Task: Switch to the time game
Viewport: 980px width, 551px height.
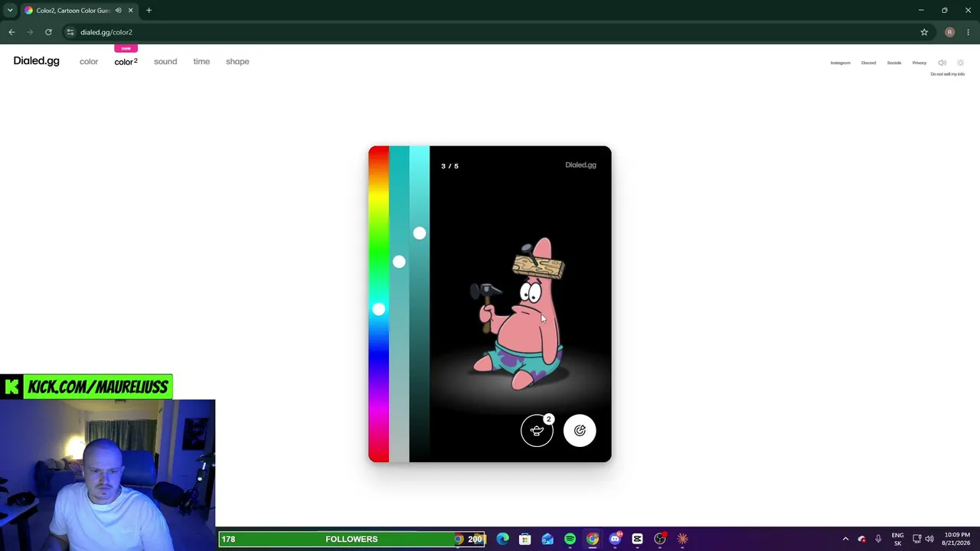Action: 201,61
